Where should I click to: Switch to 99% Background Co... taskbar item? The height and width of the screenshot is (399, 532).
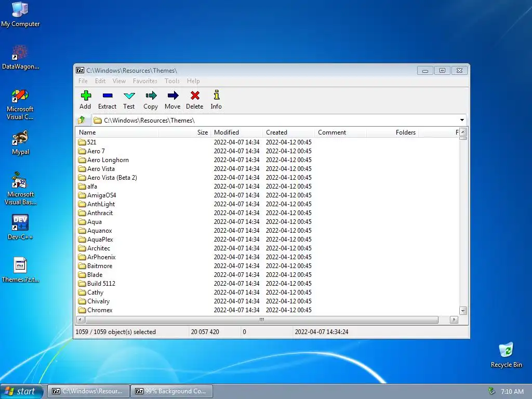(172, 391)
